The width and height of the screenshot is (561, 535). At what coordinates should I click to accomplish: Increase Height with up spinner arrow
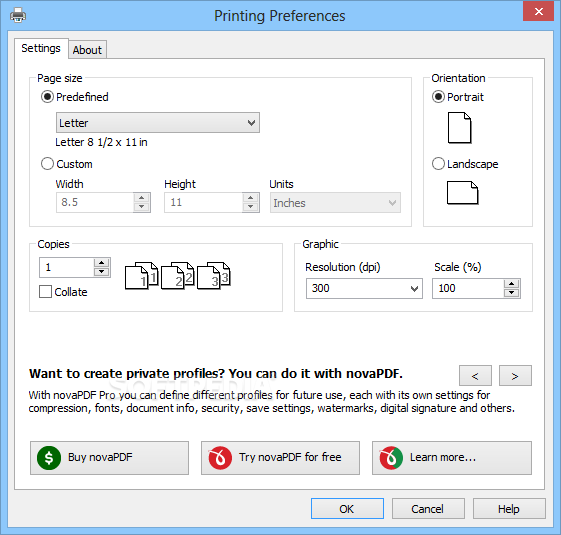point(250,198)
